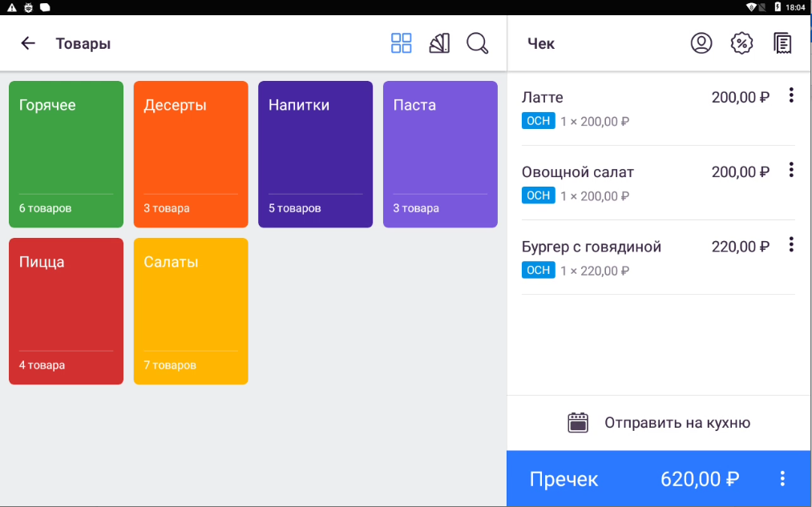This screenshot has width=812, height=507.
Task: Click ОСН badge under Бургер с говядиной
Action: [538, 270]
